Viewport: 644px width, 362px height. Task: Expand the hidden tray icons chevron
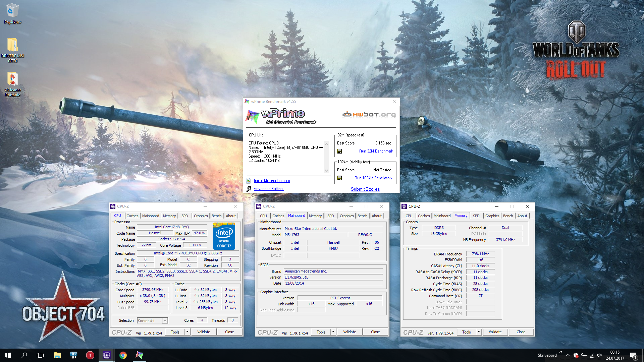click(x=568, y=355)
